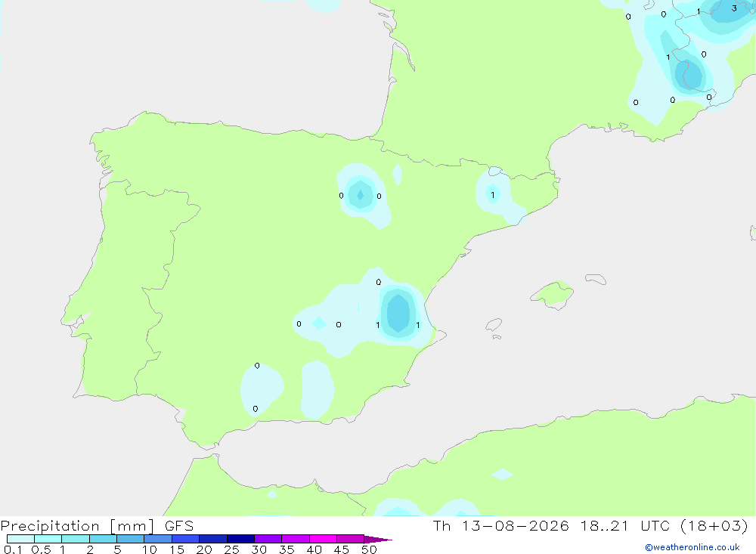Click the "GFS" model label
Screen dimensions: 756x554
click(x=179, y=526)
